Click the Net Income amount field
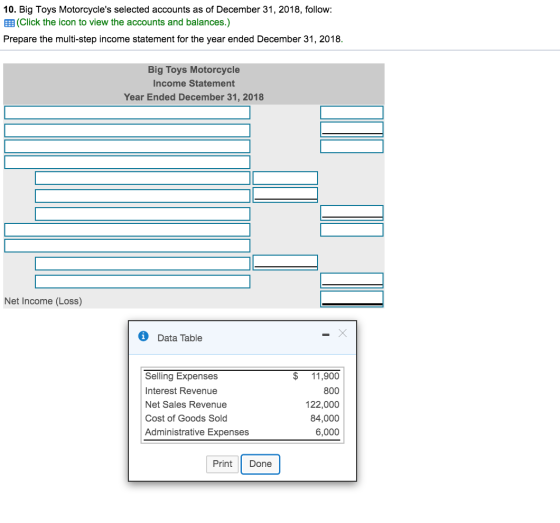The height and width of the screenshot is (523, 560). point(352,299)
